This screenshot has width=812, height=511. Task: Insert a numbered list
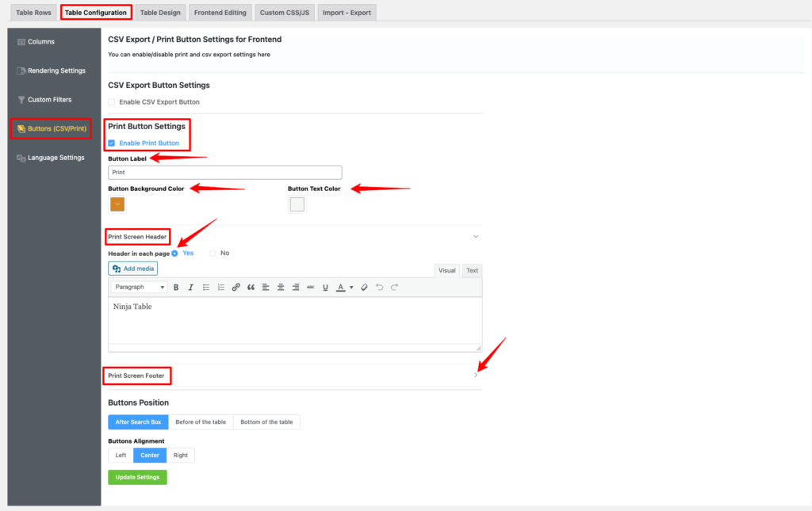pos(221,287)
